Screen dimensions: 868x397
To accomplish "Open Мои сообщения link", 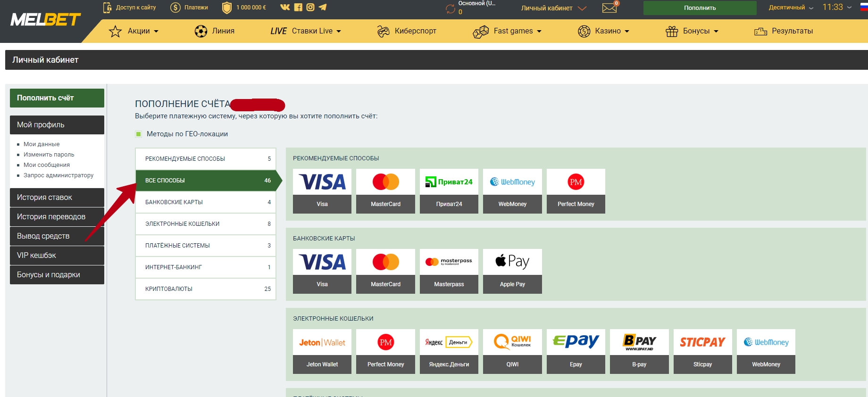I will point(47,165).
